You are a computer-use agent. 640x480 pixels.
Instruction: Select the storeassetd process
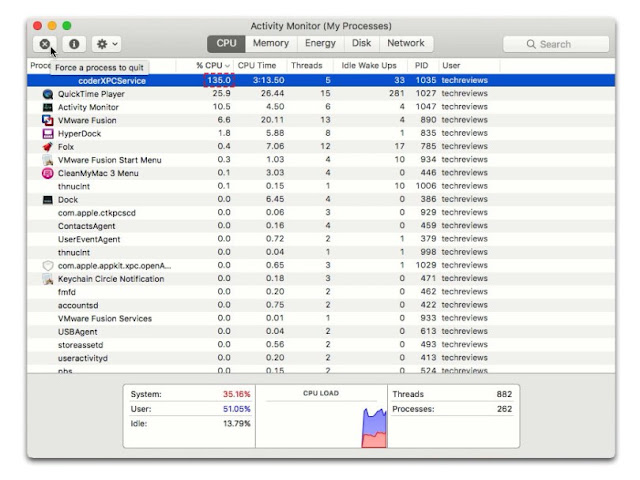tap(80, 345)
